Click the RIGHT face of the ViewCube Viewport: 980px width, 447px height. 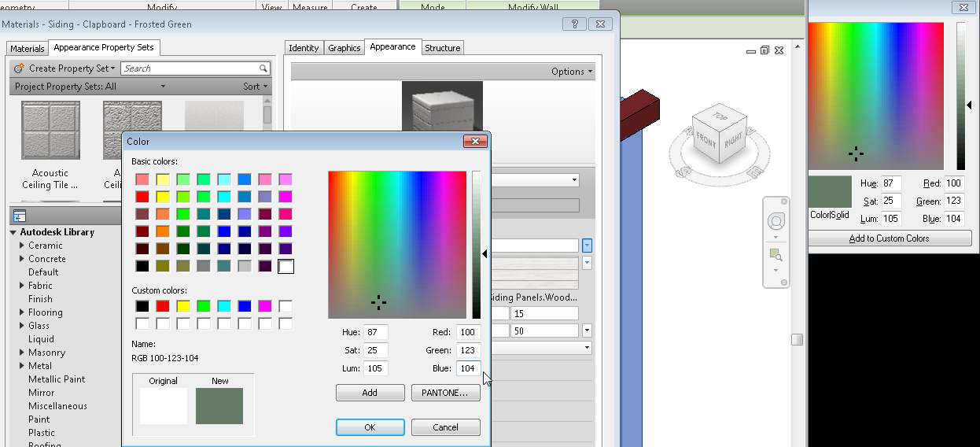pos(734,140)
